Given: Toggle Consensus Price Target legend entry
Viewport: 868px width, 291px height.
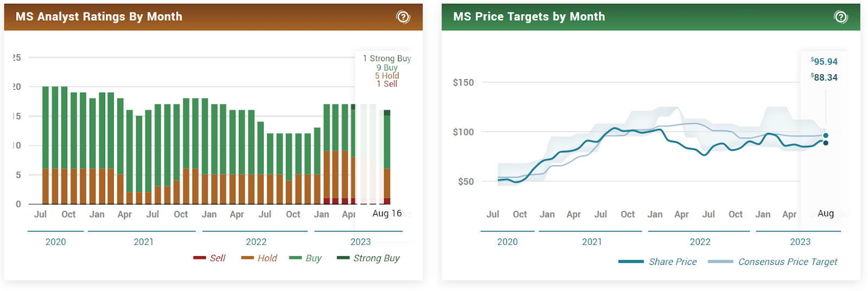Looking at the screenshot, I should click(773, 262).
